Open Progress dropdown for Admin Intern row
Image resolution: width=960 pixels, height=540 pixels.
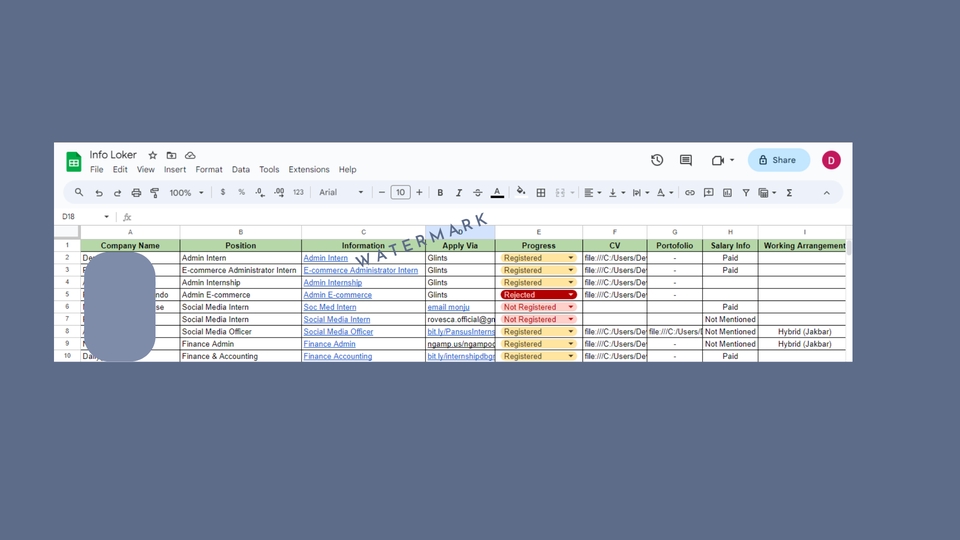pyautogui.click(x=571, y=258)
